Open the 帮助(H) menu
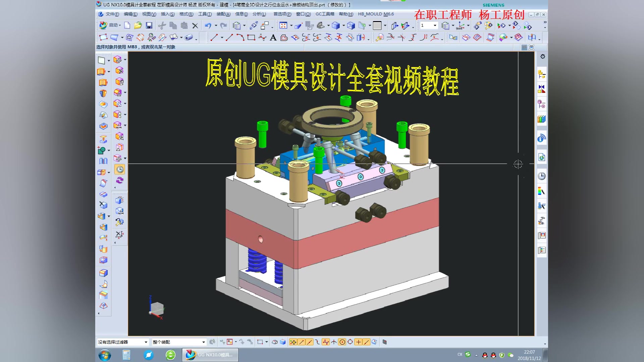Image resolution: width=644 pixels, height=362 pixels. point(346,14)
